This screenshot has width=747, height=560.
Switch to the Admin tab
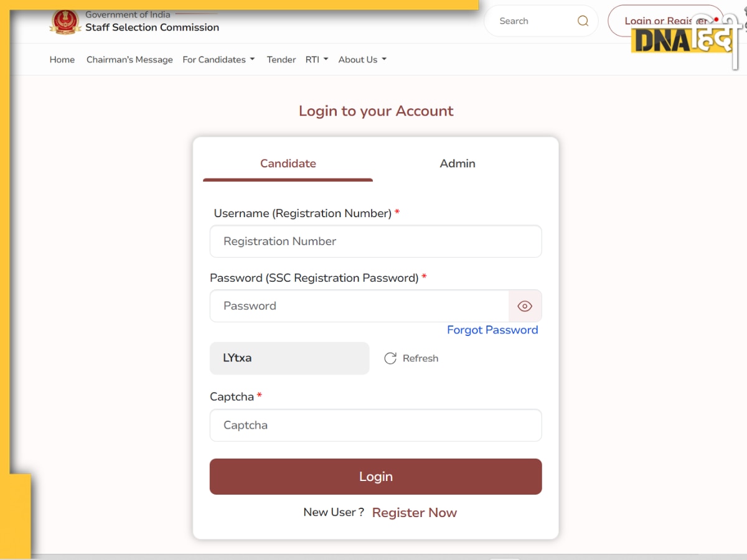[x=458, y=163]
